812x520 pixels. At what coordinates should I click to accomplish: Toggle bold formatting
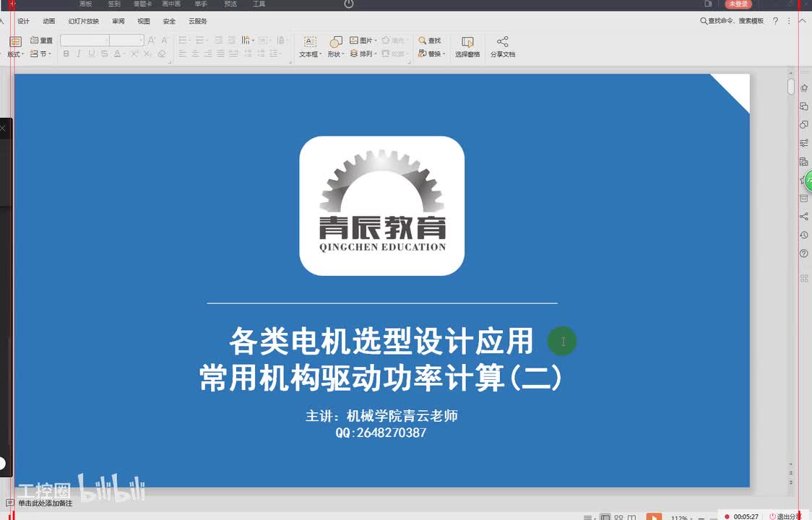[66, 53]
